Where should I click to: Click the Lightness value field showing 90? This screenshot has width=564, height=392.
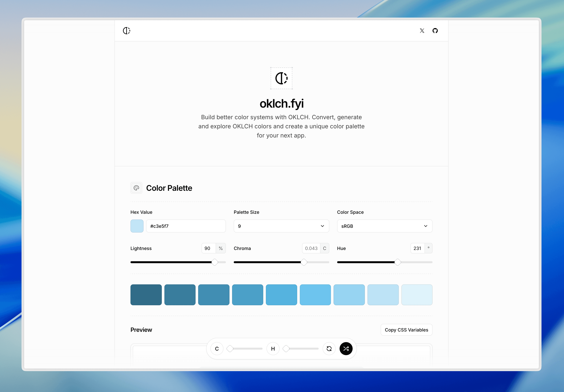click(209, 248)
